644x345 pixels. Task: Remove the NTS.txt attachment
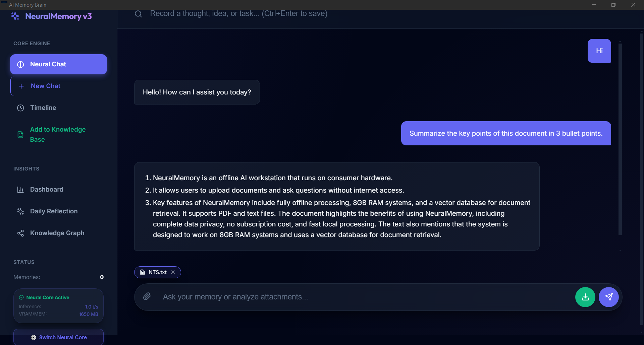[173, 272]
